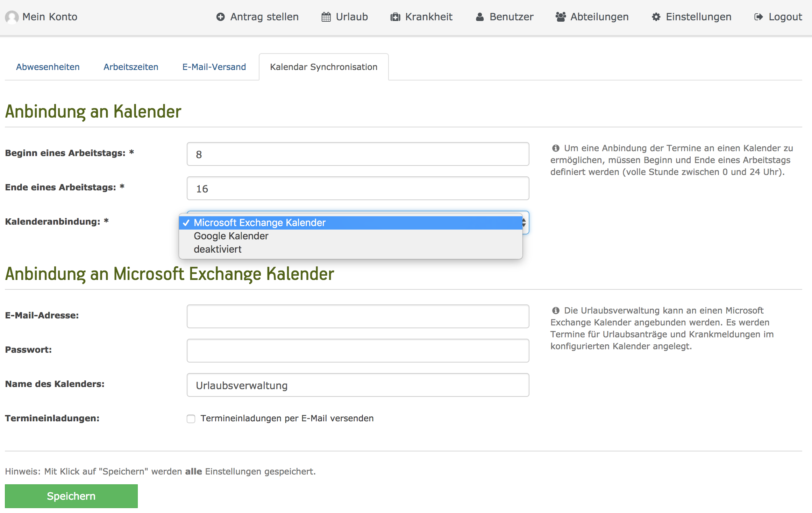The image size is (812, 513).
Task: Click the medkit icon beside Krankheit
Action: [x=395, y=17]
